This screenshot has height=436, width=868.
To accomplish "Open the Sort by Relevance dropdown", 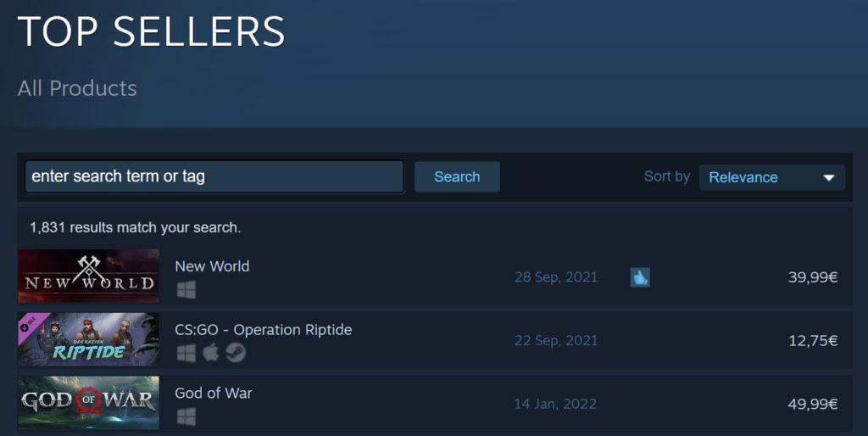I will 772,177.
